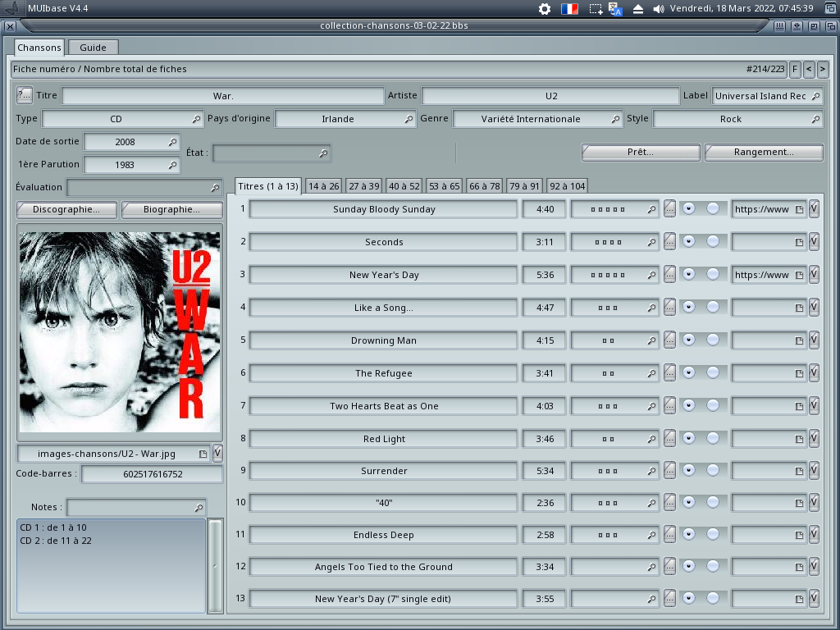Switch to the 27 à 39 titles tab
Screen dimensions: 840x630
click(x=363, y=186)
